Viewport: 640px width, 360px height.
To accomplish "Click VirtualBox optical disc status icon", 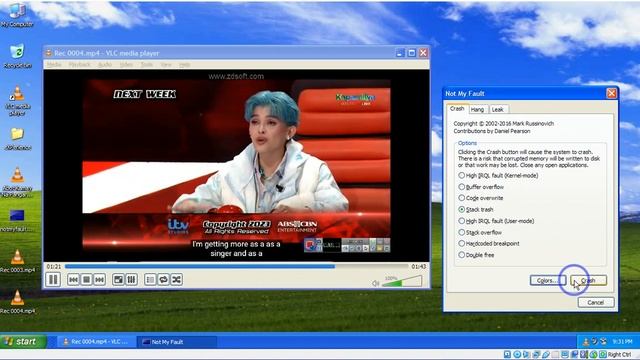I will 517,354.
